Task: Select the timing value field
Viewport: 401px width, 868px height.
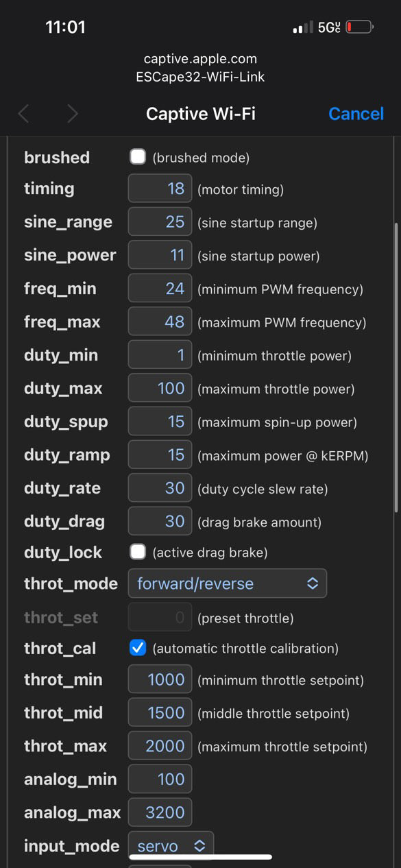Action: click(x=160, y=189)
